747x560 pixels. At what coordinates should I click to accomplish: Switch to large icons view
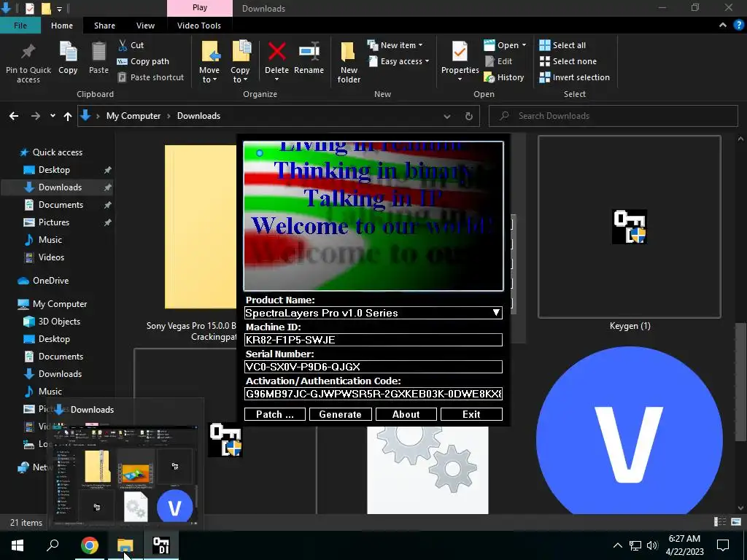click(736, 522)
